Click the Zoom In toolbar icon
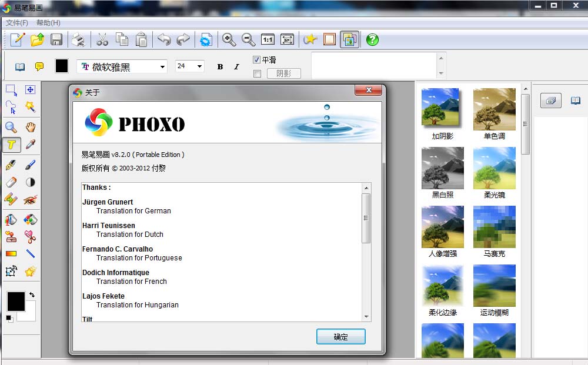The image size is (588, 365). [229, 39]
